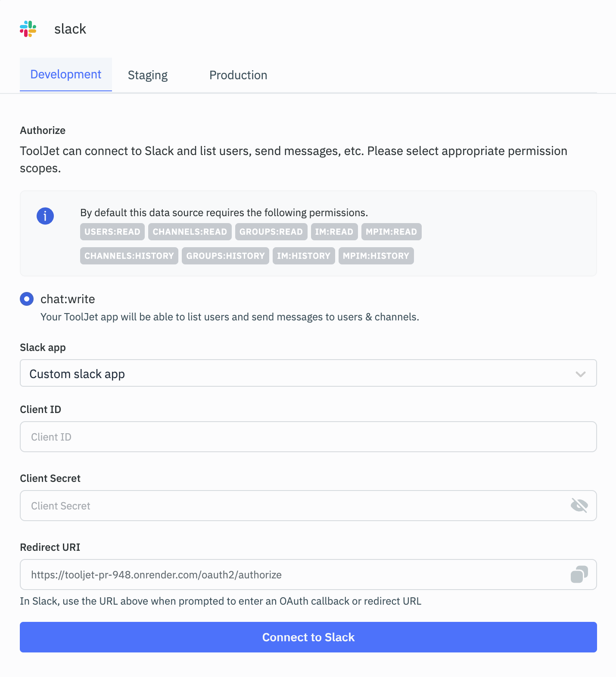Open the Production environment tab
The height and width of the screenshot is (677, 616).
coord(238,75)
